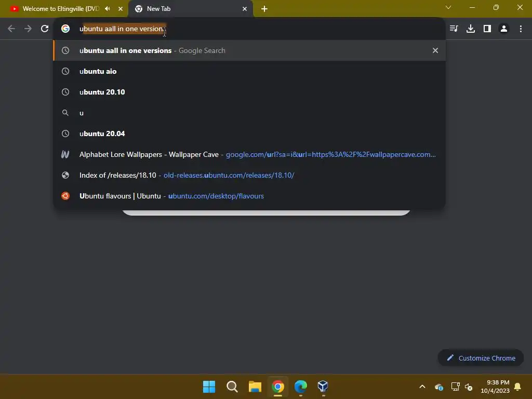Go forward using the forward arrow

click(28, 29)
